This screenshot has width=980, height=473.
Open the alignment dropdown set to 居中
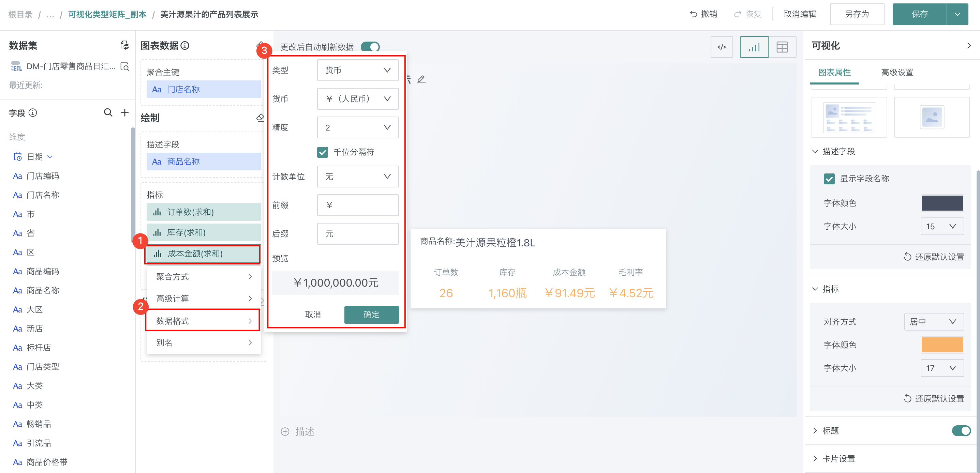(933, 322)
